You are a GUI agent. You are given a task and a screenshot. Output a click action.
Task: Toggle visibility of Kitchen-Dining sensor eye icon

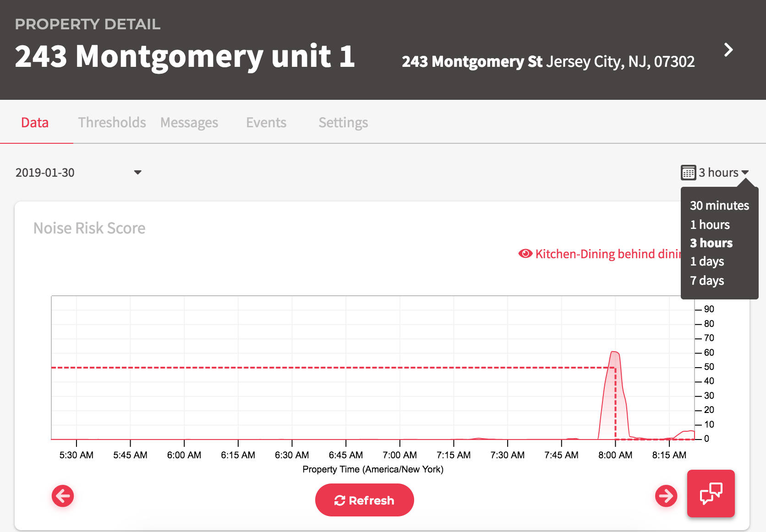[x=525, y=254]
